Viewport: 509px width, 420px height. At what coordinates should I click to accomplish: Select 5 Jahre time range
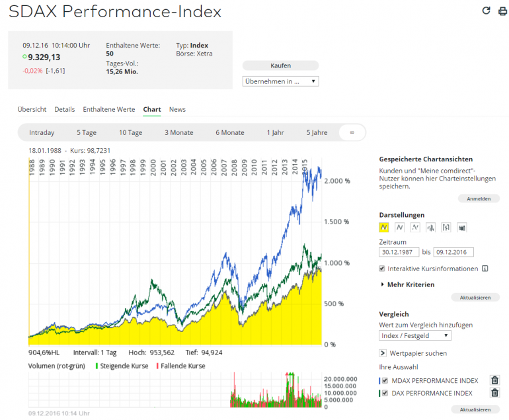click(317, 132)
